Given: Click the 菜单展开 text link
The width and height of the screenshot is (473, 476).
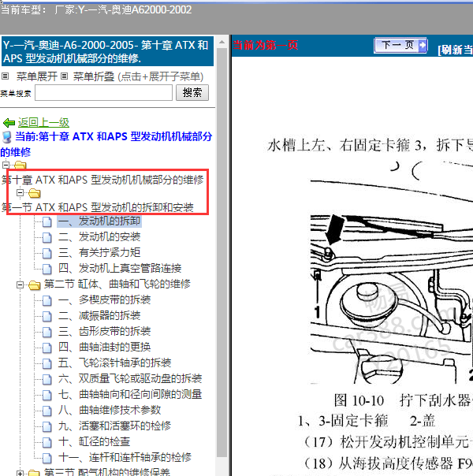Looking at the screenshot, I should (x=37, y=76).
